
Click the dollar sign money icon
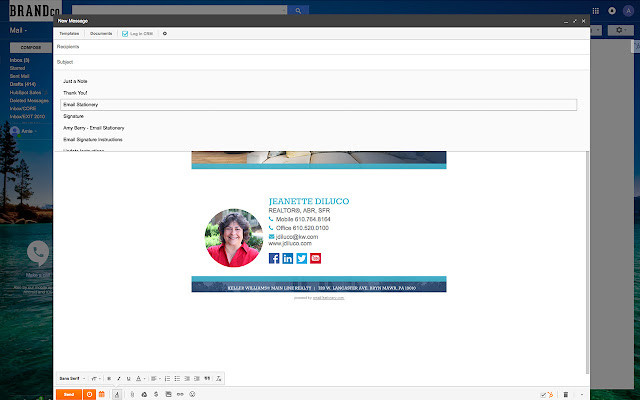(156, 395)
